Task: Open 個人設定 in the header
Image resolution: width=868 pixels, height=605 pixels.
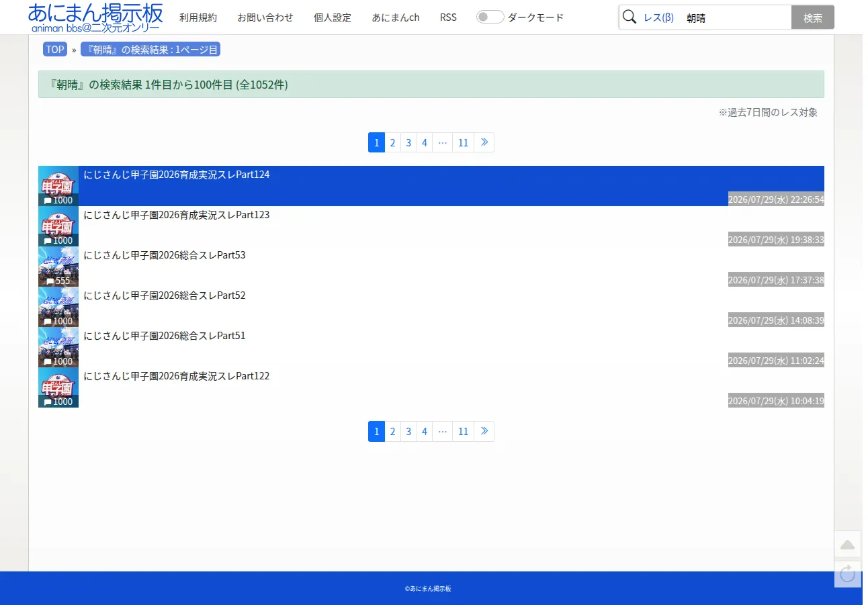Action: [x=333, y=17]
